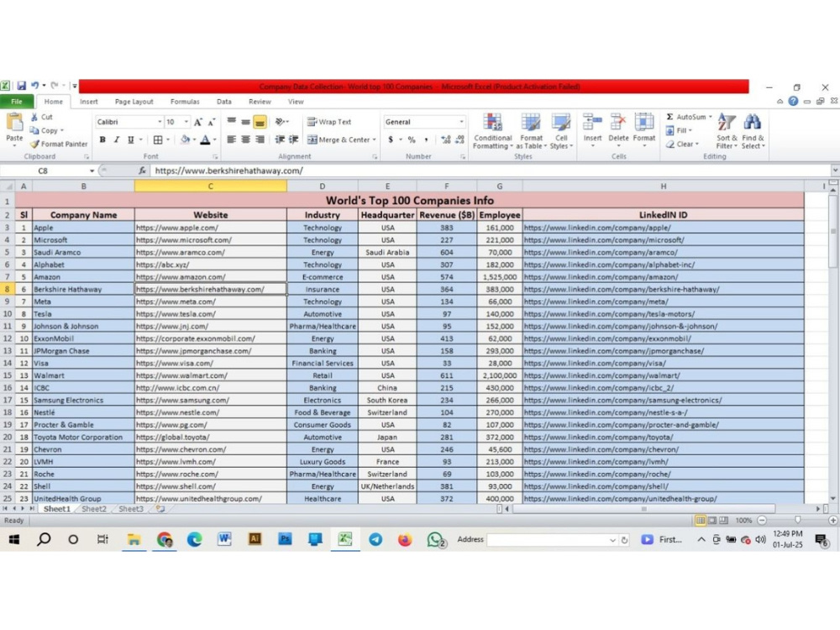The width and height of the screenshot is (840, 630).
Task: Click the Zoom slider handle
Action: pyautogui.click(x=798, y=520)
